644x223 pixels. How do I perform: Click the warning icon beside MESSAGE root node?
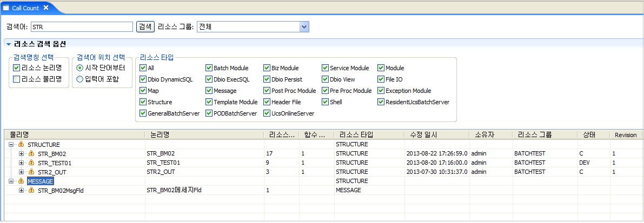point(21,181)
